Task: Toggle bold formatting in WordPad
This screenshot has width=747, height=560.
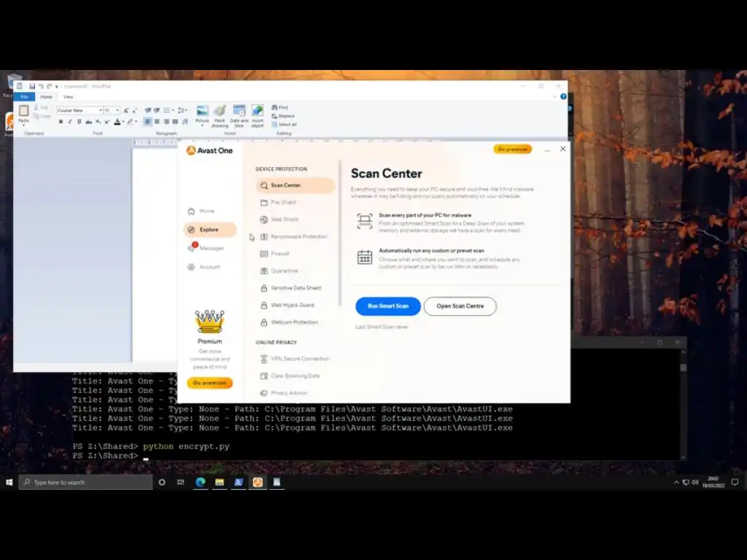Action: tap(61, 122)
